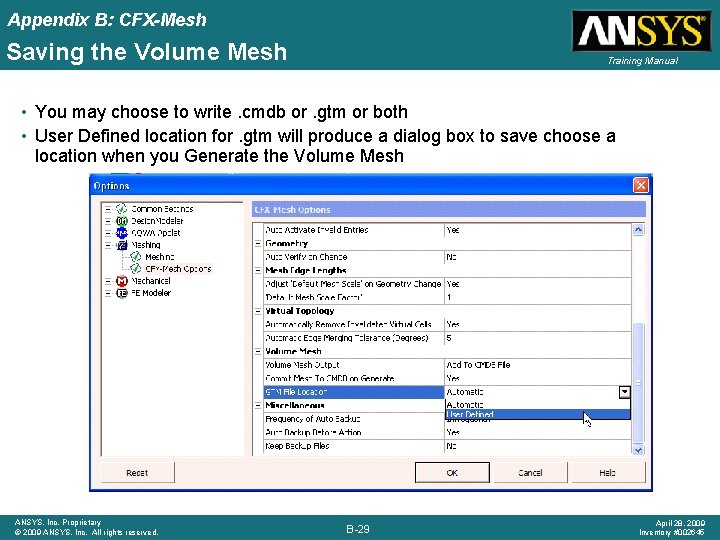Collapse the Meshing tree node
The width and height of the screenshot is (720, 540).
point(108,245)
